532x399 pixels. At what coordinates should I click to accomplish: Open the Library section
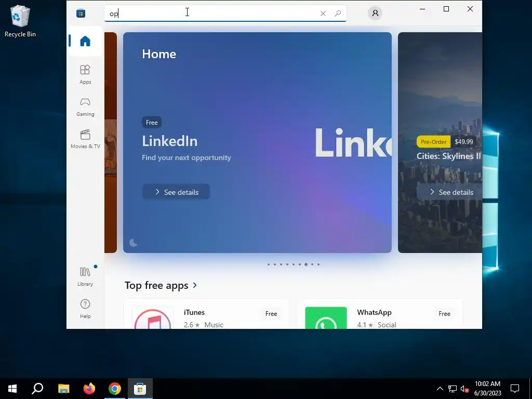coord(85,276)
